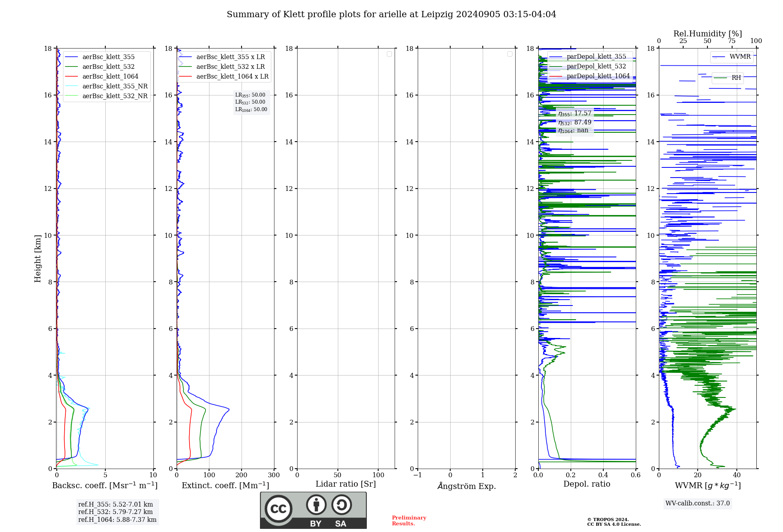Click the LR355: 50.00 annotation
Screen dimensions: 783x532
[250, 95]
